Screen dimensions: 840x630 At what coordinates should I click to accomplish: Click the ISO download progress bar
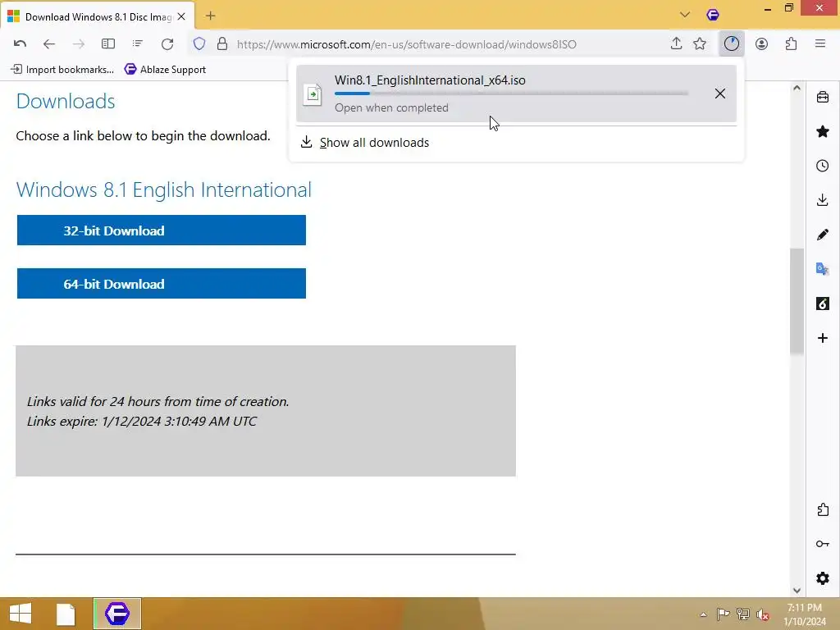tap(511, 94)
